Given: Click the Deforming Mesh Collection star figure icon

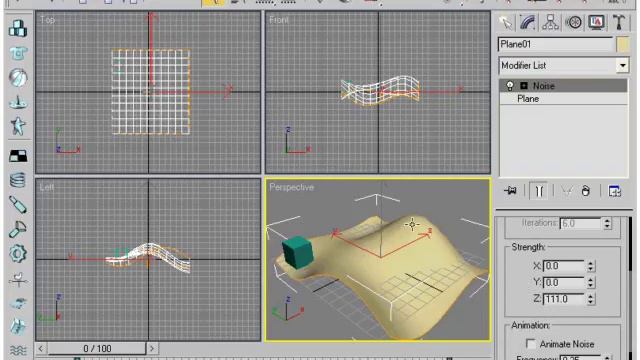Looking at the screenshot, I should [x=18, y=126].
